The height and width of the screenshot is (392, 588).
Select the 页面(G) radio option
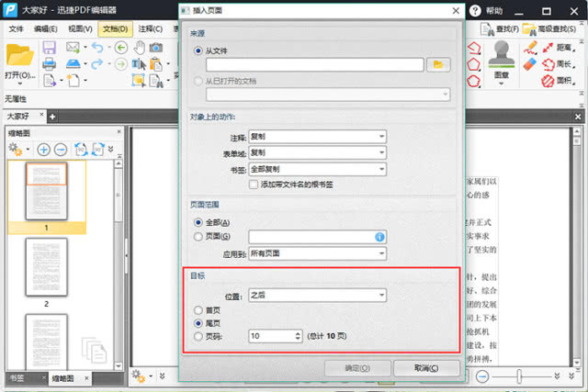(x=198, y=237)
